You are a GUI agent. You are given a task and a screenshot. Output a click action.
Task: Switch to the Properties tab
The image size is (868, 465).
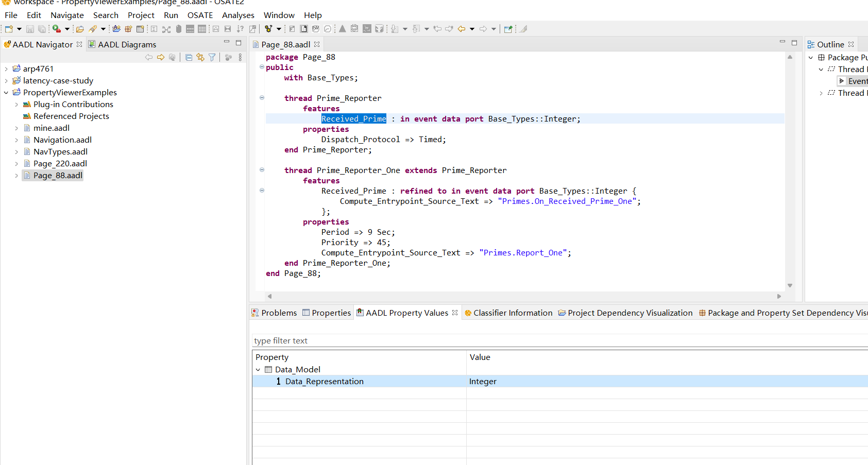(327, 313)
